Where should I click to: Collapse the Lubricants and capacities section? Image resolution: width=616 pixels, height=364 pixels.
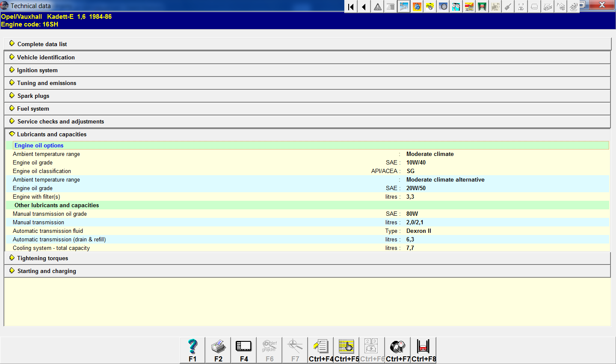pyautogui.click(x=51, y=134)
